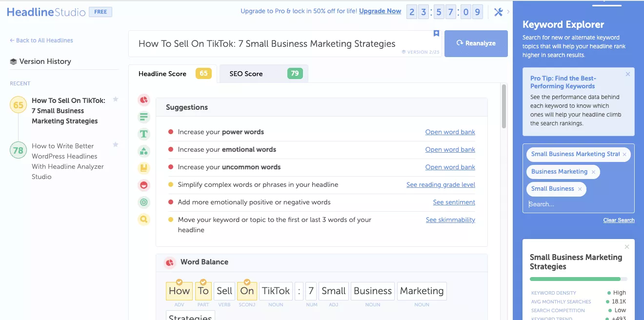Open the red smiley sentiment icon
This screenshot has height=320, width=644.
pyautogui.click(x=143, y=185)
